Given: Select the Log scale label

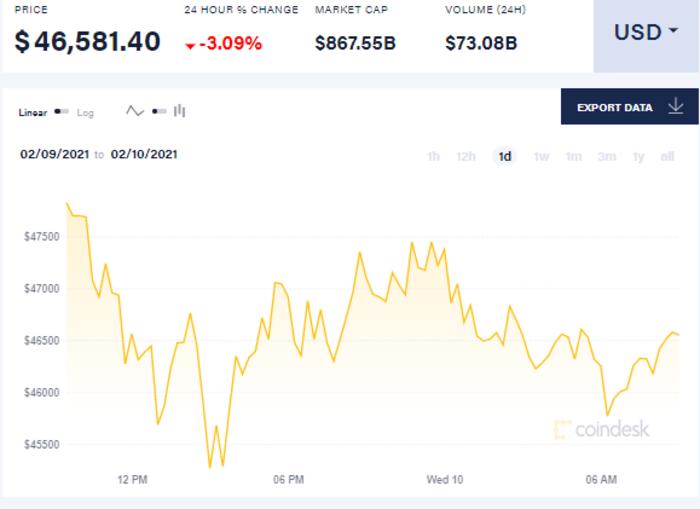Looking at the screenshot, I should [x=86, y=113].
